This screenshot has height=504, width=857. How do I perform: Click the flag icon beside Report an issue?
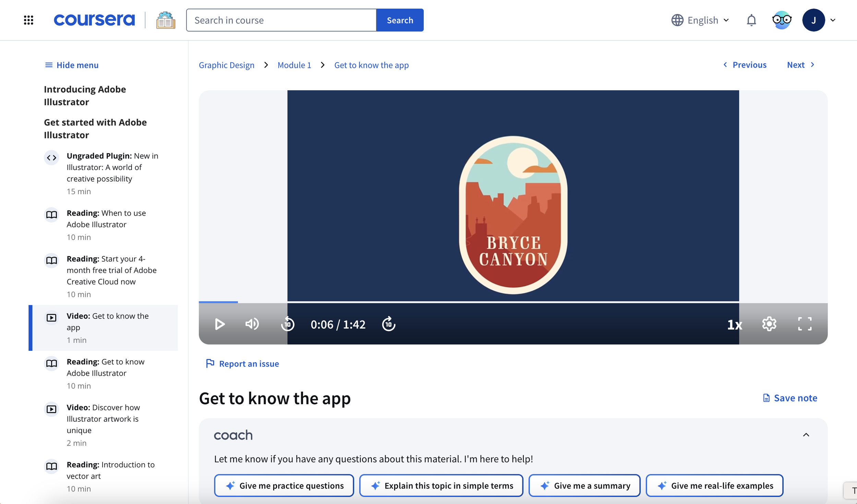210,363
